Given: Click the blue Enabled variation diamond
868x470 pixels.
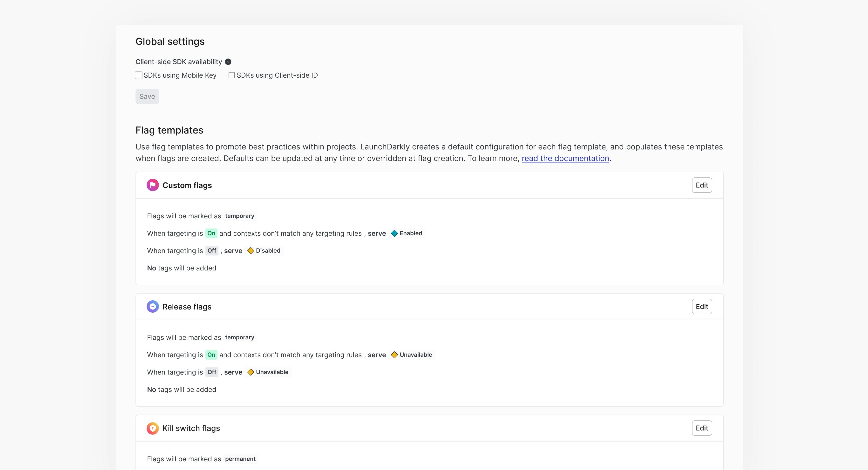Looking at the screenshot, I should (394, 234).
